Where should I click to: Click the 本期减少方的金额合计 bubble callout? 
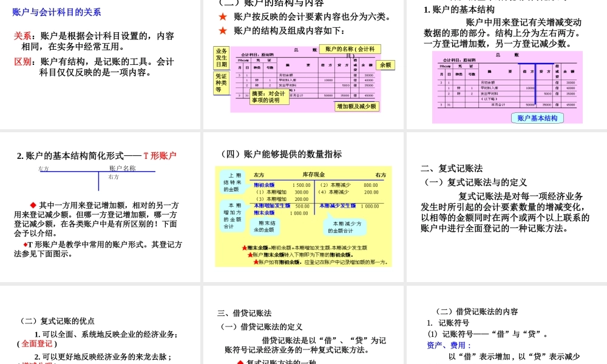[x=344, y=226]
